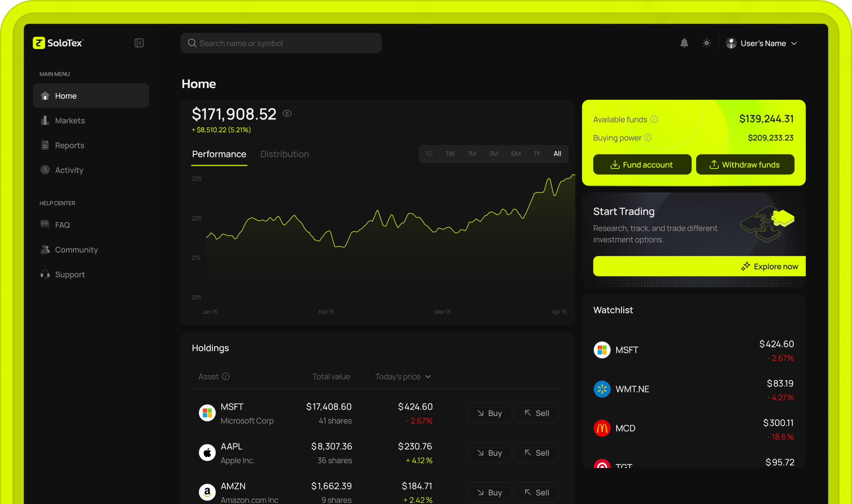Viewport: 852px width, 504px height.
Task: Hide portfolio balance with eye icon
Action: pyautogui.click(x=287, y=114)
